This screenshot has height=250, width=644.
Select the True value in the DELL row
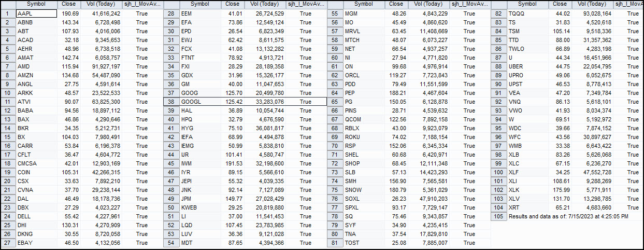tap(142, 216)
